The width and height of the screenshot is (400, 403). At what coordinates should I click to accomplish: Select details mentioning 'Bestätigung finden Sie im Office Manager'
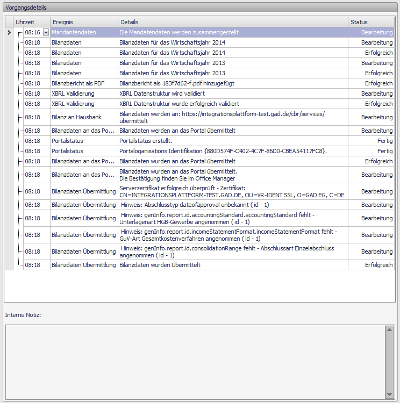(233, 175)
